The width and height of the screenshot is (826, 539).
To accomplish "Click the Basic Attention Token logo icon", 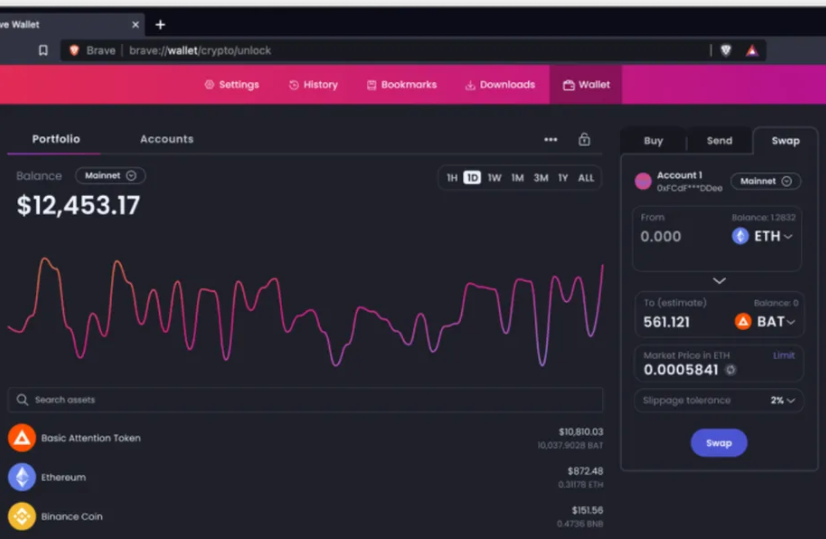I will [22, 438].
